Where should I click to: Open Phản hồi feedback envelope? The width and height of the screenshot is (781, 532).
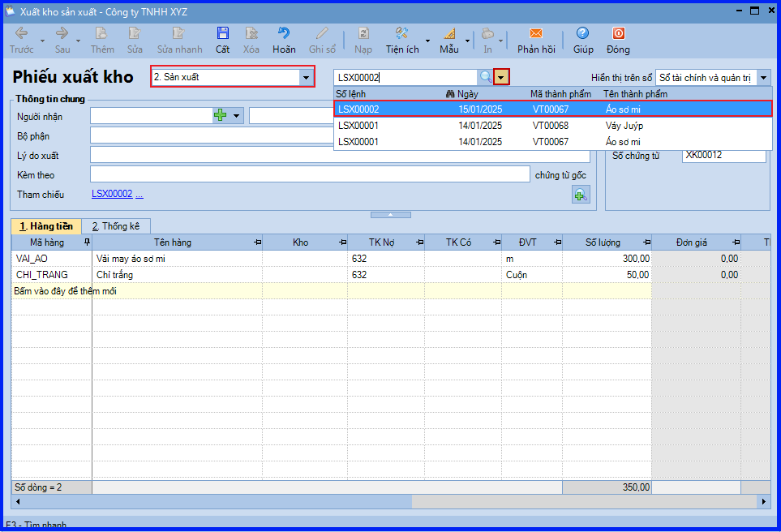pyautogui.click(x=536, y=33)
